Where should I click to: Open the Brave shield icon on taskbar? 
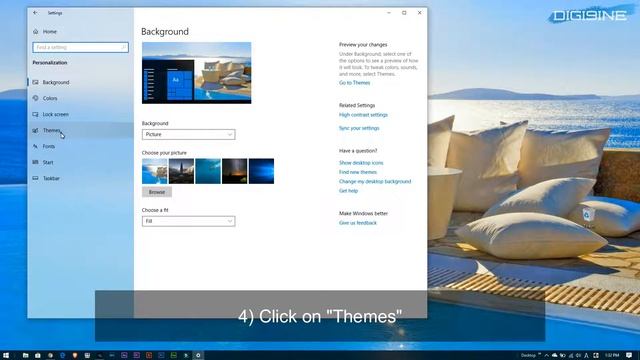pos(75,356)
